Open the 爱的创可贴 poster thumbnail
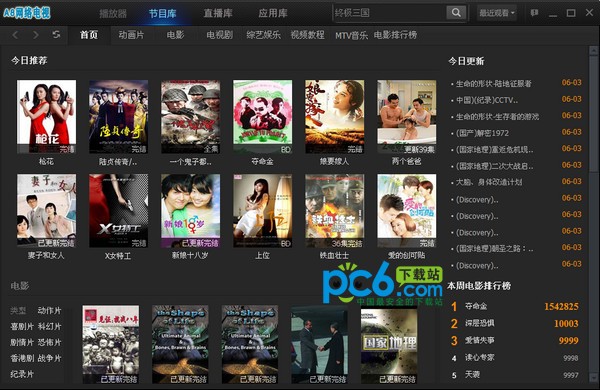This screenshot has width=600, height=390. point(406,211)
